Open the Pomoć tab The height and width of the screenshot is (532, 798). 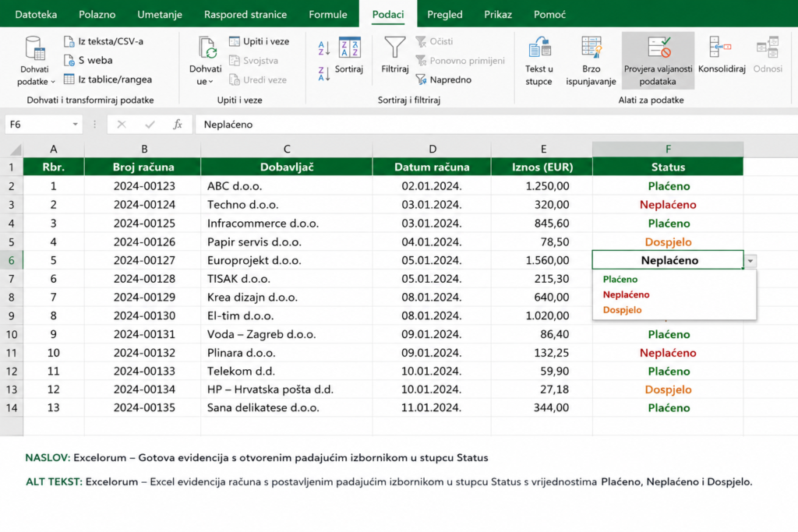coord(549,14)
